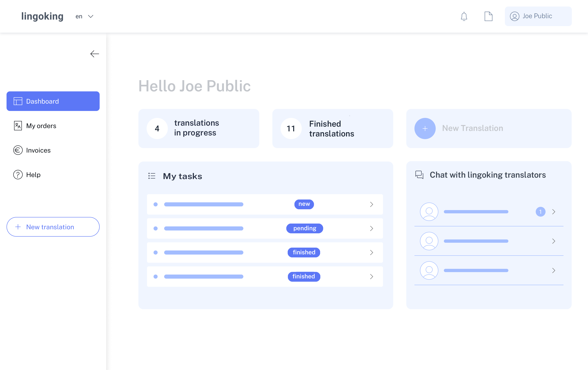
Task: Click the lingoking logo
Action: coord(42,16)
